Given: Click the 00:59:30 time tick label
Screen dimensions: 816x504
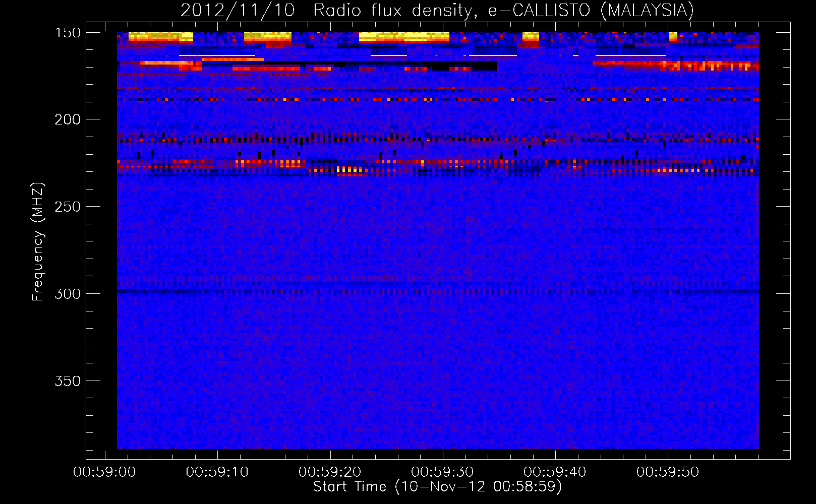Looking at the screenshot, I should pos(442,472).
